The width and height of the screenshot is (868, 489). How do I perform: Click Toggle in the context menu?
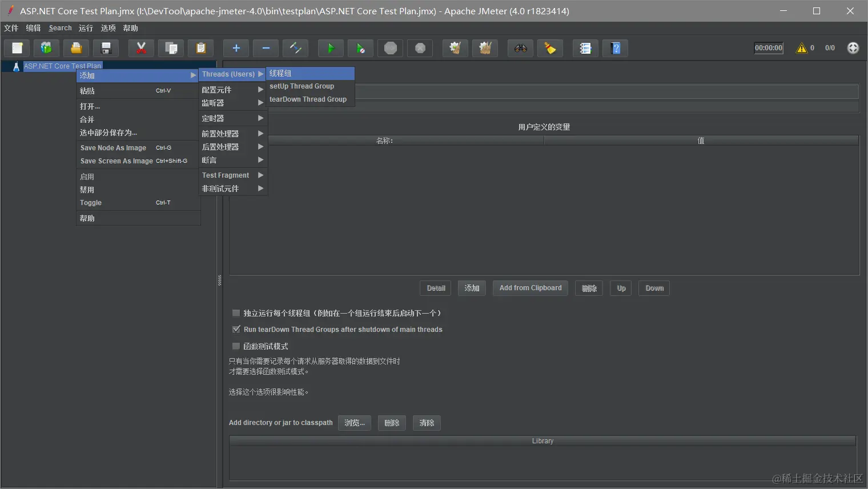[138, 203]
